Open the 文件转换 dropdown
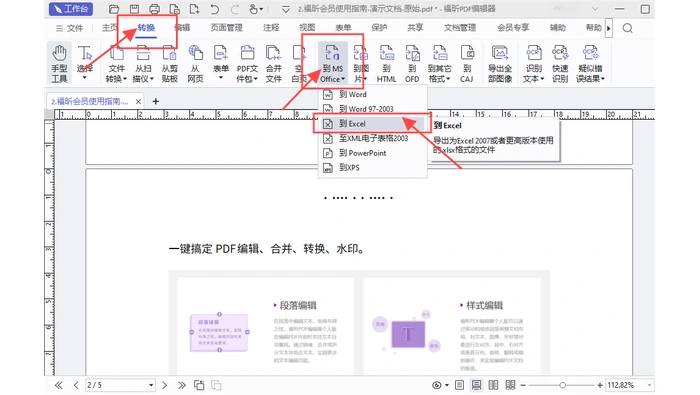This screenshot has height=395, width=700. point(116,63)
